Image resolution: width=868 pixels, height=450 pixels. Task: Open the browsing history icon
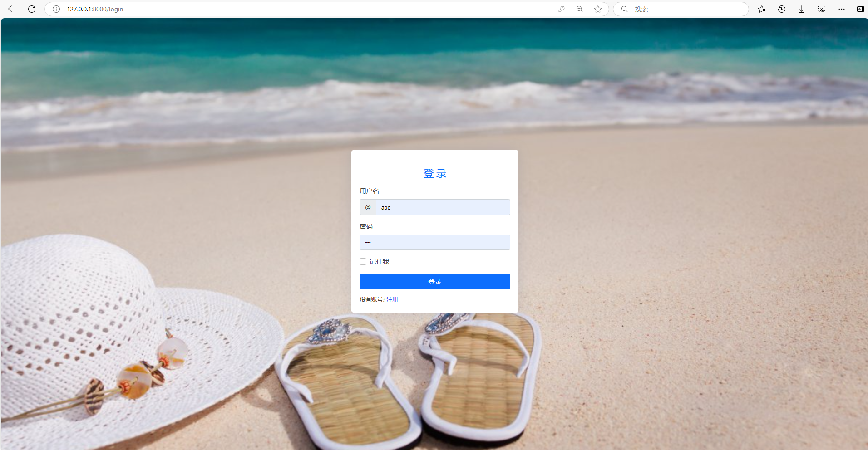click(782, 9)
